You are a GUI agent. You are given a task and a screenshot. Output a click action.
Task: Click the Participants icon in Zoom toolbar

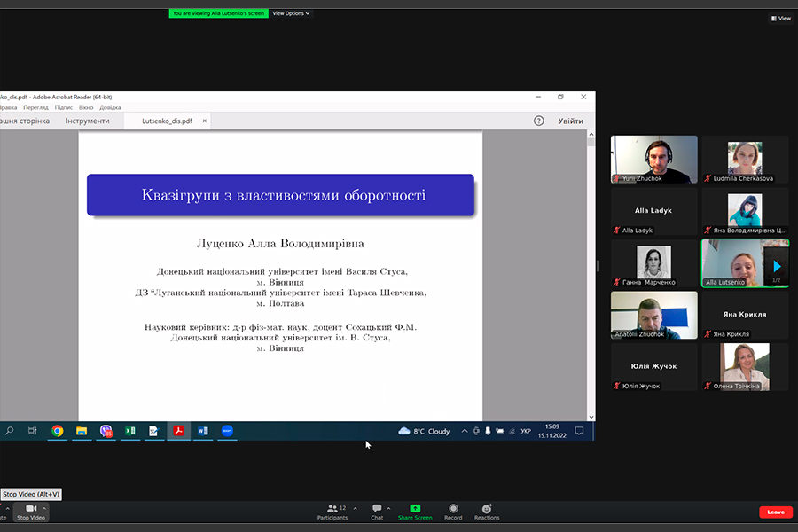click(x=332, y=509)
